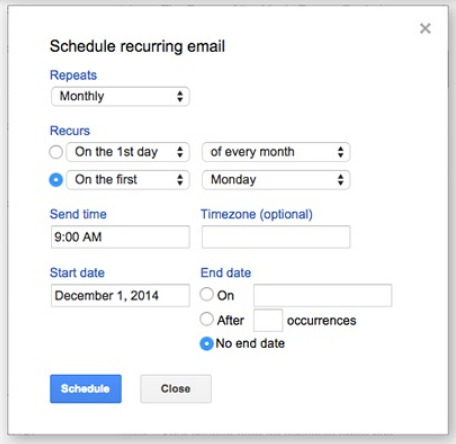Click the 'Timezone (optional)' label
Screen dimensions: 456x444
[x=257, y=214]
